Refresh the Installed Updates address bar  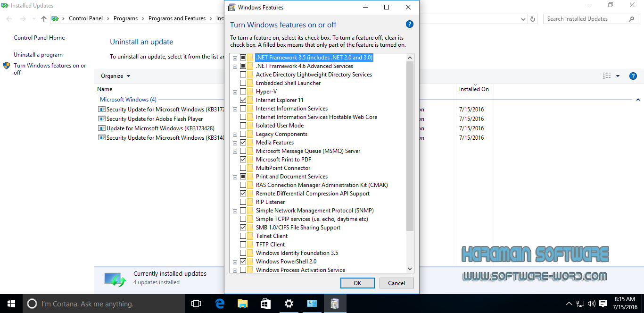click(x=533, y=19)
